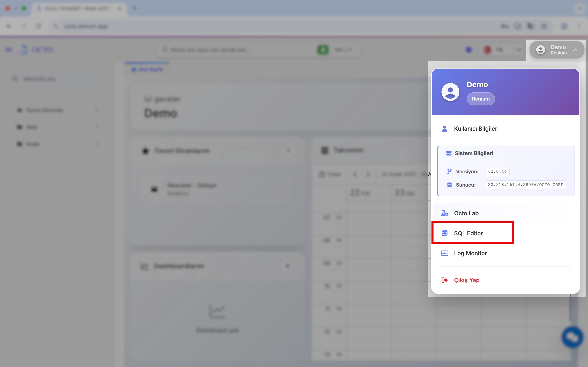
Task: Open the language selector dropdown arrow
Action: pos(519,50)
